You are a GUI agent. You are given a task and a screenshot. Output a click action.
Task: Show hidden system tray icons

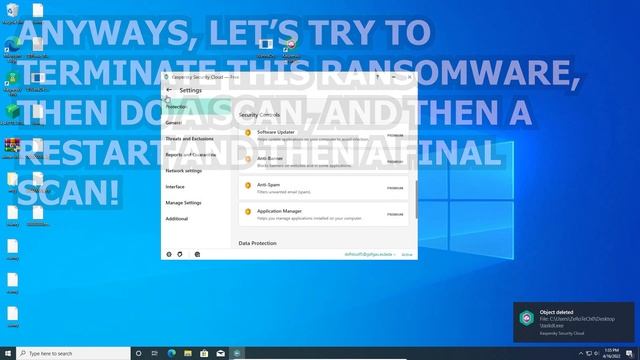[x=581, y=353]
